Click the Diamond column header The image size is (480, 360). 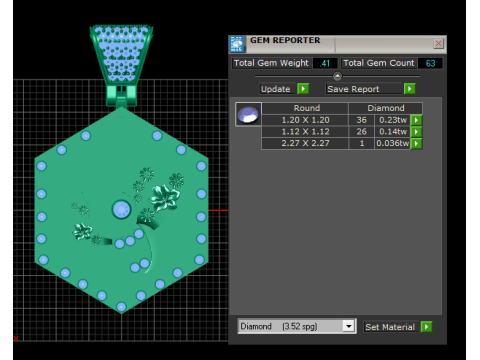point(386,108)
